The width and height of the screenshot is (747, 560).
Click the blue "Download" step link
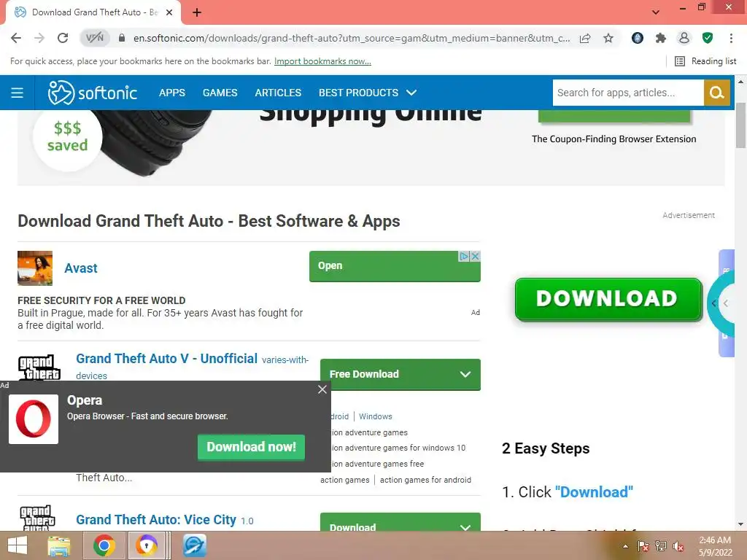594,492
